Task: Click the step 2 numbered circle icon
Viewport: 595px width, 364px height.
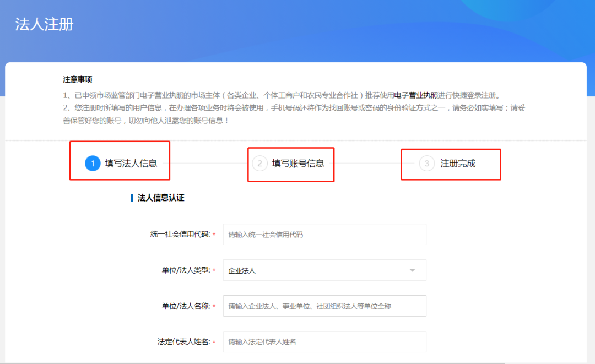Action: coord(259,164)
